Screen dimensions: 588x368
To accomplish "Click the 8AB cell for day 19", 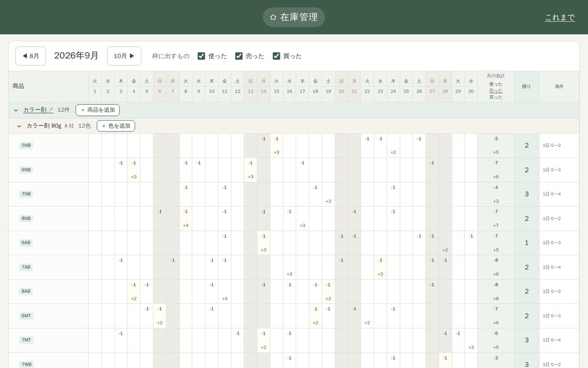I will [x=328, y=291].
